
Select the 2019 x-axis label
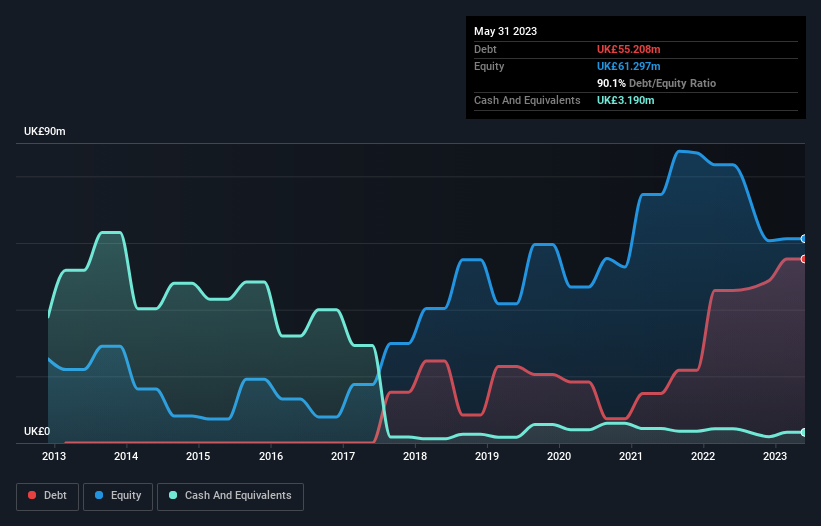pyautogui.click(x=487, y=456)
